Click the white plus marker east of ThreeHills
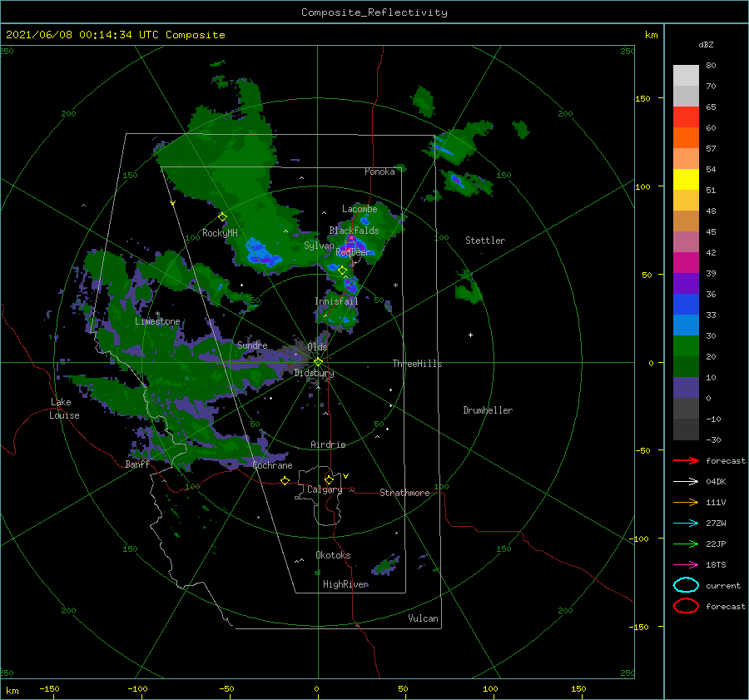 (x=470, y=335)
